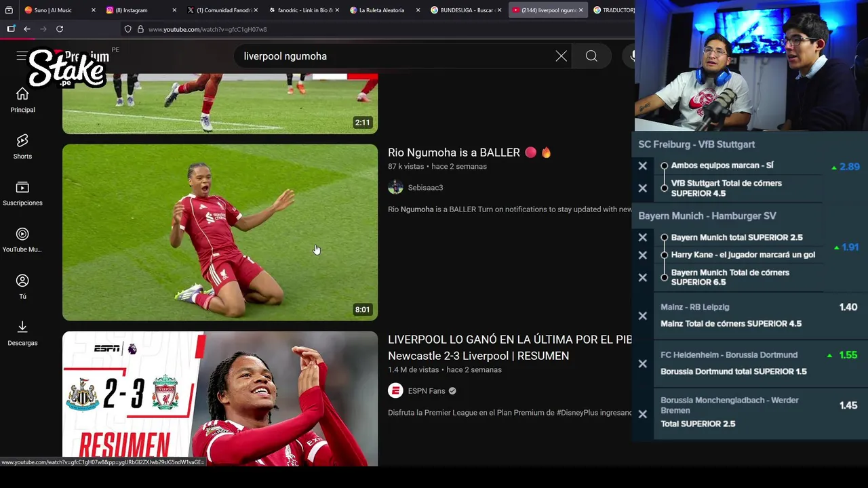868x488 pixels.
Task: Reload the page with refresh icon
Action: 60,29
